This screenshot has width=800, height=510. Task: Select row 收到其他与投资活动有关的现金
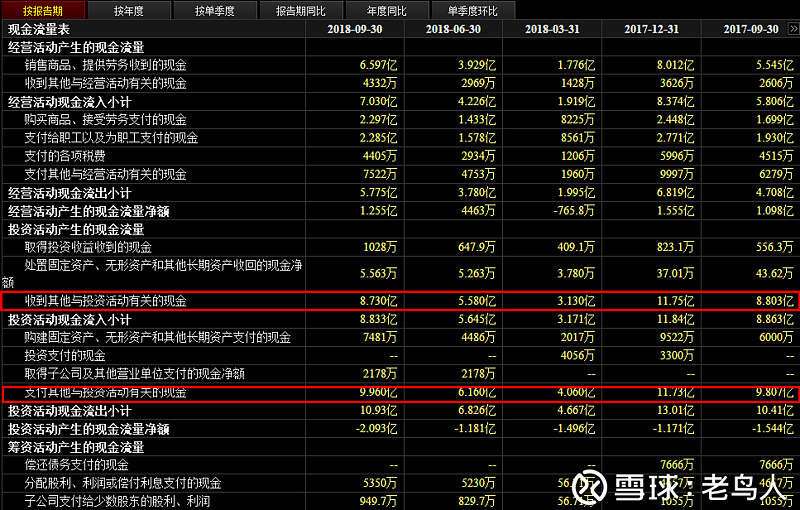pos(400,301)
